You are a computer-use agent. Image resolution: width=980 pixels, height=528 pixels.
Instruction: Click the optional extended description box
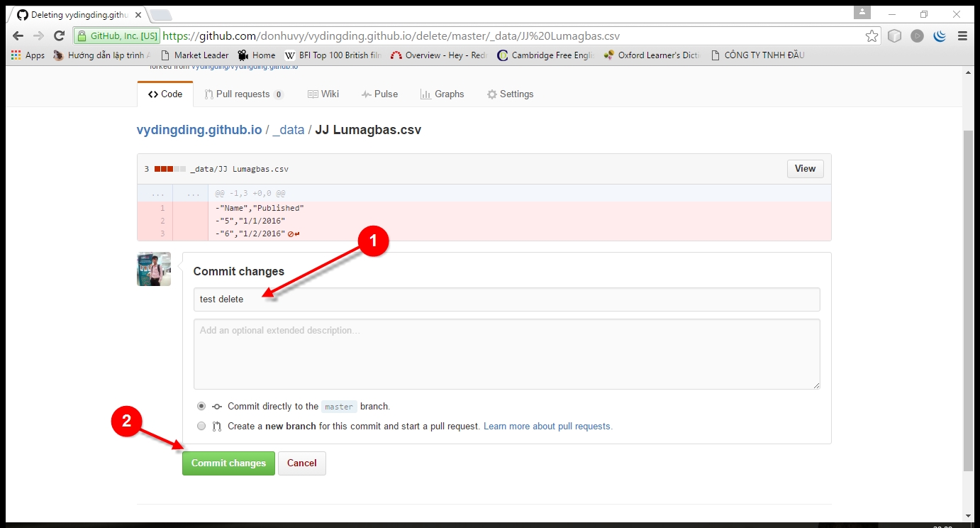(506, 354)
